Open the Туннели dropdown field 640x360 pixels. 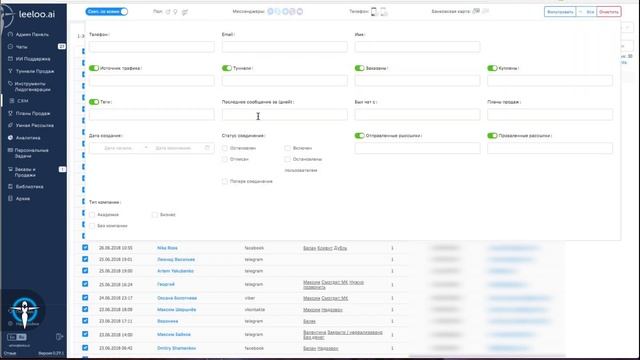[x=284, y=80]
